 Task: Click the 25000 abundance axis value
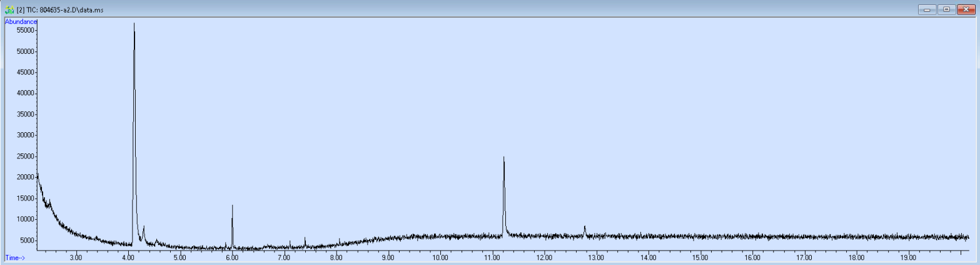(24, 156)
